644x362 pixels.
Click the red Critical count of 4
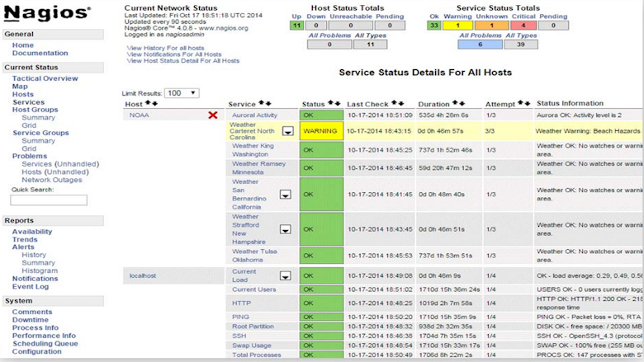(x=523, y=26)
